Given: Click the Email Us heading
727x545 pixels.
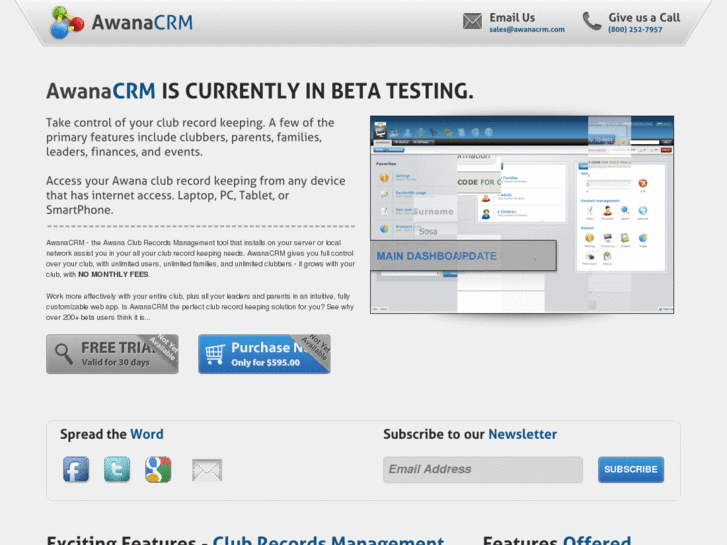Looking at the screenshot, I should point(512,18).
